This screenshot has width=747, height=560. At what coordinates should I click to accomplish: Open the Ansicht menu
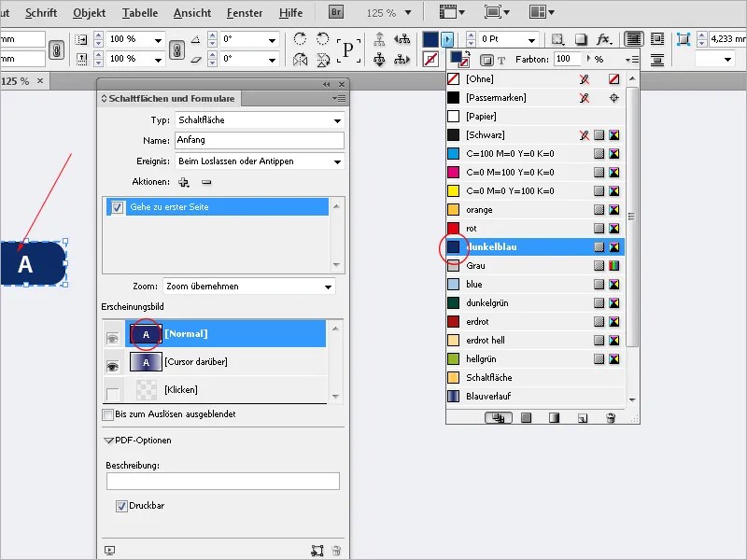click(192, 13)
